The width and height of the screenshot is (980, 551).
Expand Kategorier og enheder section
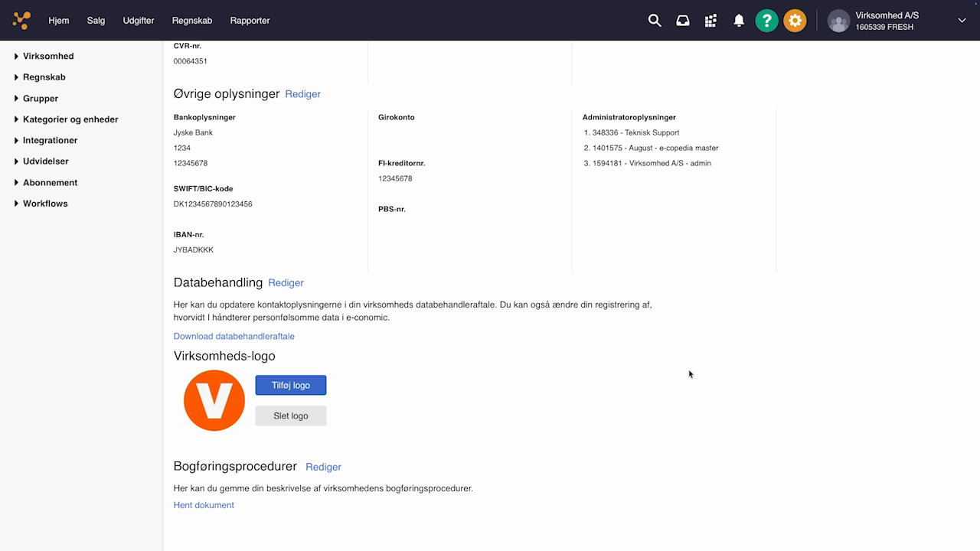coord(66,119)
